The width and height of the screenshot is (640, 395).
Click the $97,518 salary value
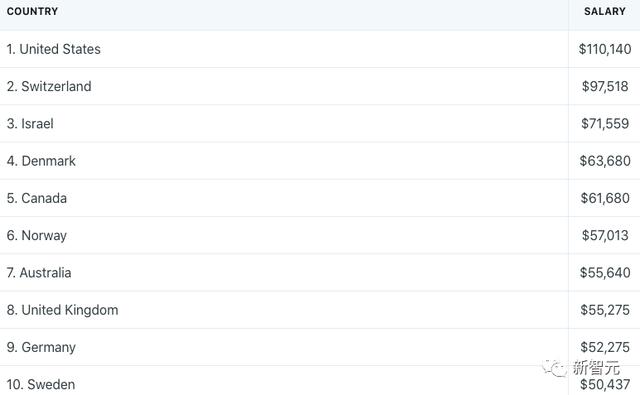pyautogui.click(x=605, y=87)
